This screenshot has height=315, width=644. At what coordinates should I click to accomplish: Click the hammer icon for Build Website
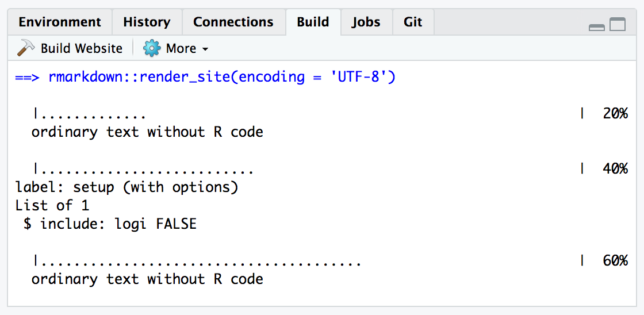tap(26, 48)
